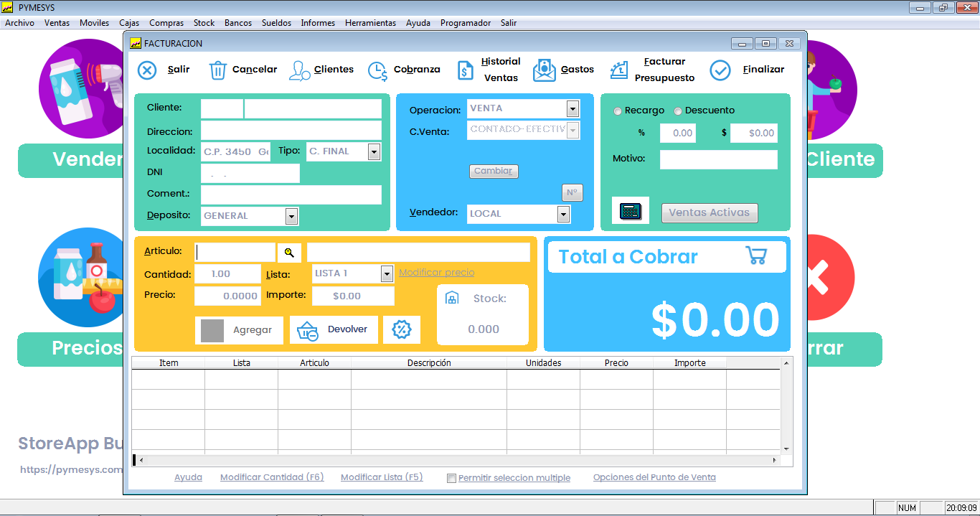
Task: Click the percent discount gear icon
Action: coord(402,329)
